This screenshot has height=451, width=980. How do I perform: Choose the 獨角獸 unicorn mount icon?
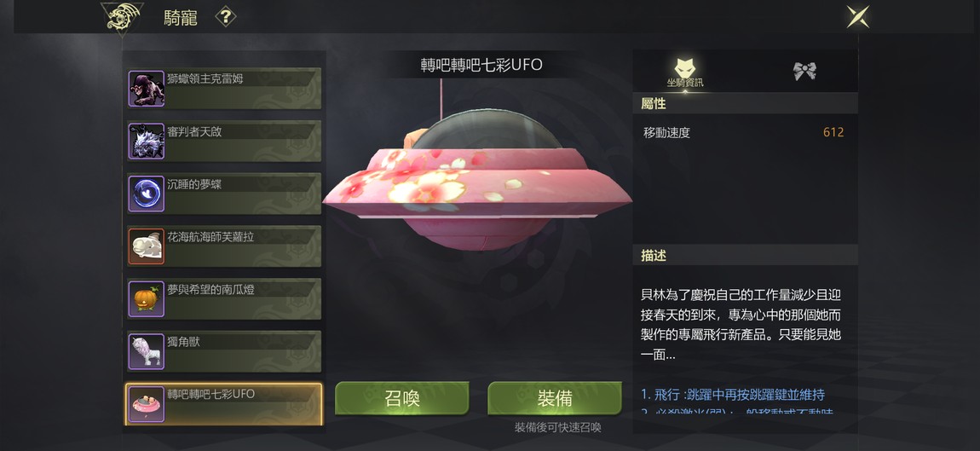[x=147, y=351]
